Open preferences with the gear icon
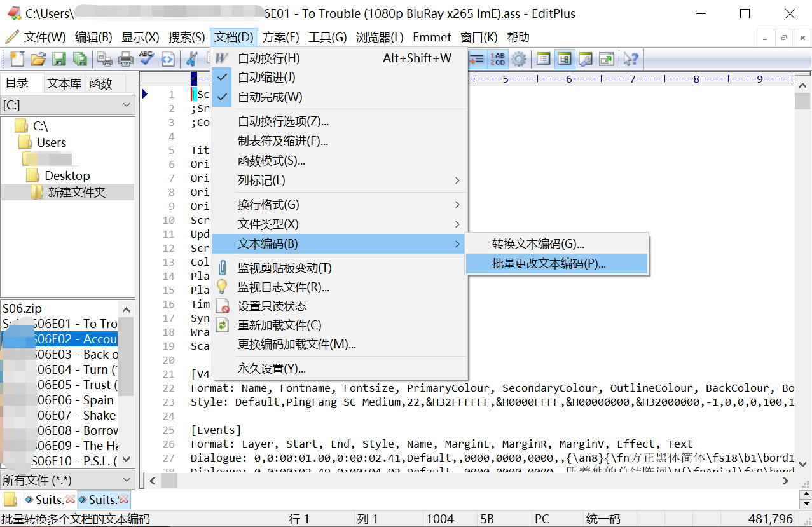 point(520,59)
